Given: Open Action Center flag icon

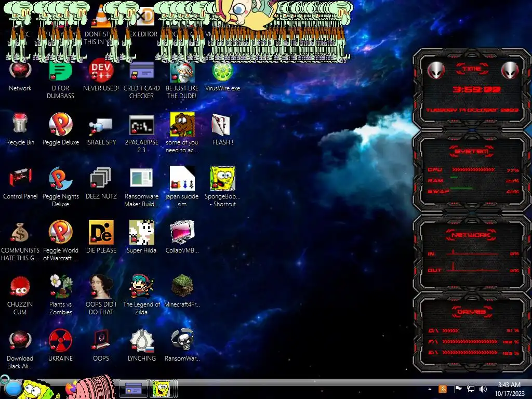Looking at the screenshot, I should click(458, 389).
